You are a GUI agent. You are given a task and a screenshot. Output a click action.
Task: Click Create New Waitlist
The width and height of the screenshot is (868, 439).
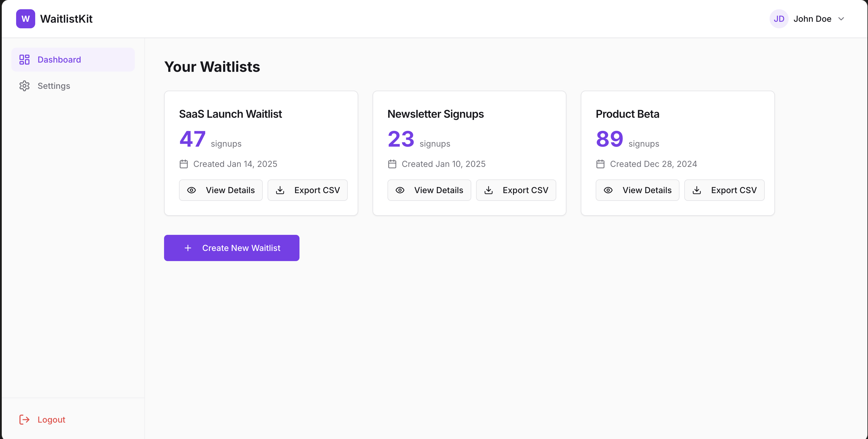click(231, 248)
